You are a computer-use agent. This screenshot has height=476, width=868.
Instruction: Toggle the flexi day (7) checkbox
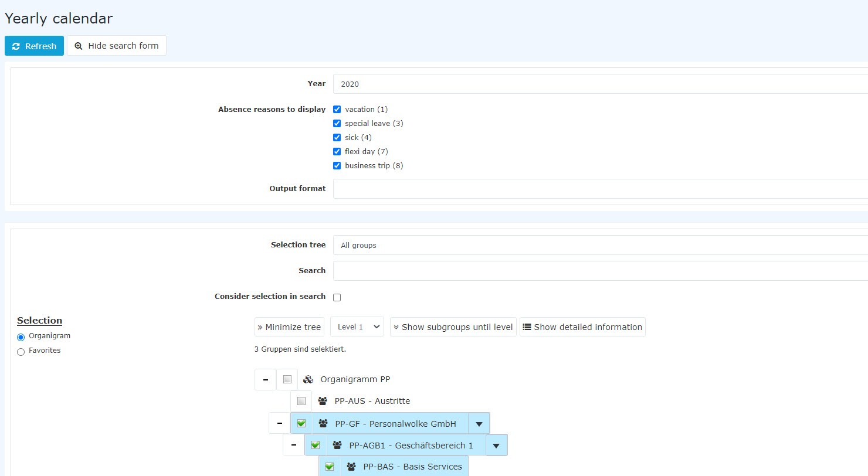pyautogui.click(x=337, y=152)
